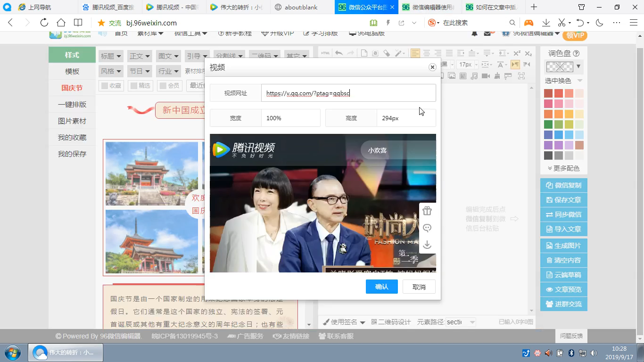This screenshot has height=362, width=644.
Task: Toggle the 收藏 checkbox filter
Action: (x=105, y=86)
